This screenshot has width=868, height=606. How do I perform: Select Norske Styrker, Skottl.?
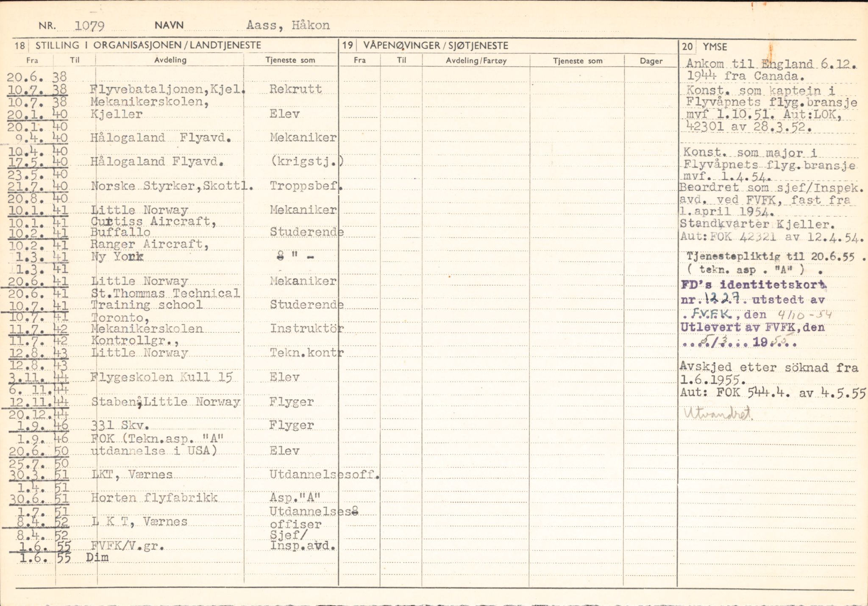coord(172,186)
